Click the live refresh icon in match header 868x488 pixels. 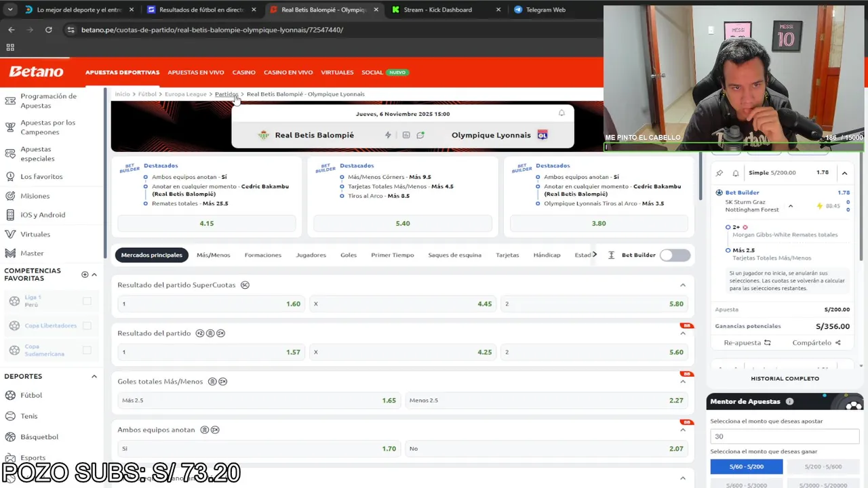click(x=420, y=135)
